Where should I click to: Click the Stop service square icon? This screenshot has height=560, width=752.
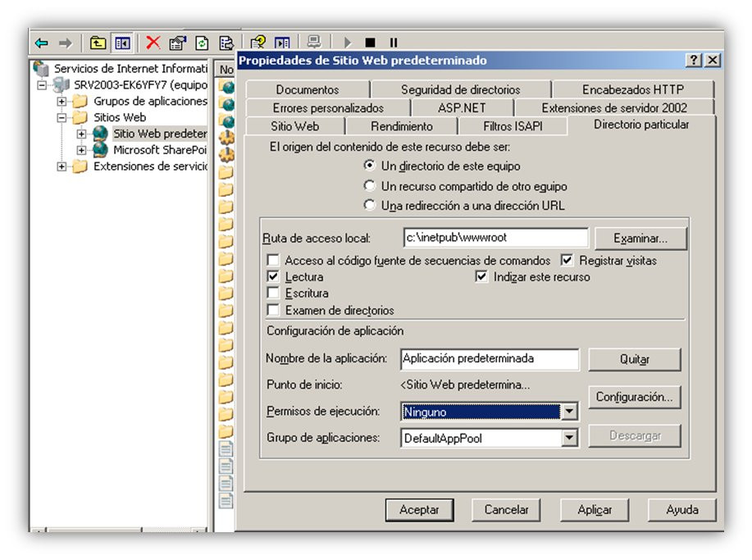pyautogui.click(x=370, y=43)
